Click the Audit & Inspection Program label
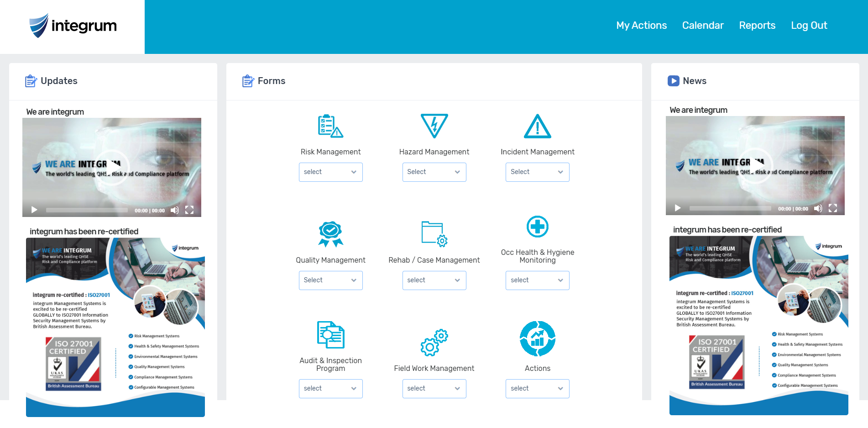Image resolution: width=868 pixels, height=428 pixels. click(330, 365)
